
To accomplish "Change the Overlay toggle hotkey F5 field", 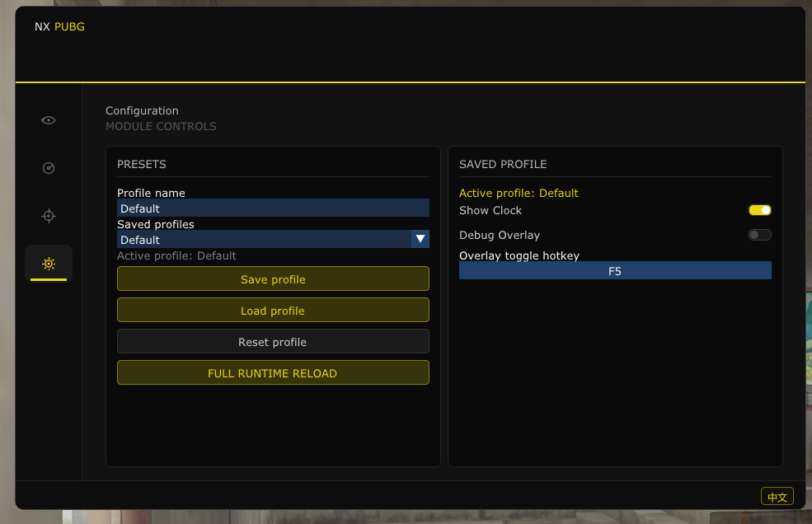I will pos(615,271).
